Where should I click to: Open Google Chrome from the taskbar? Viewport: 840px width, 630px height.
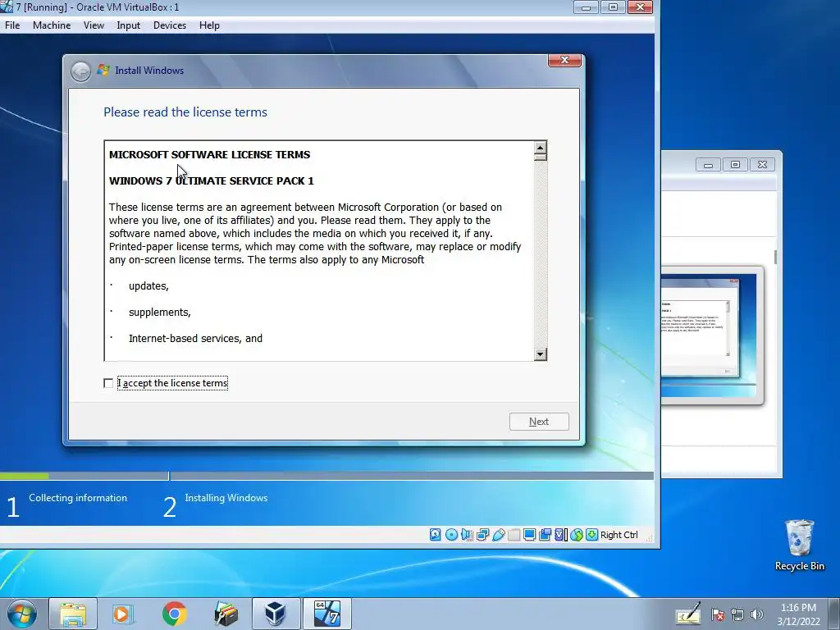pos(175,614)
